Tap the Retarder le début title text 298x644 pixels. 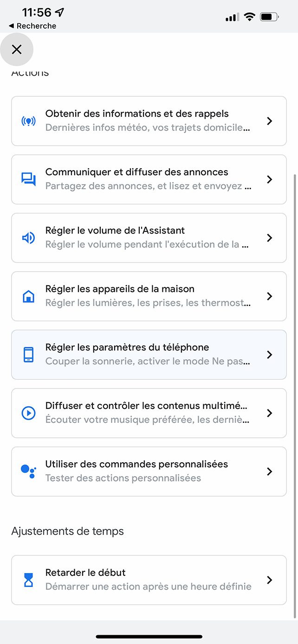pos(85,573)
